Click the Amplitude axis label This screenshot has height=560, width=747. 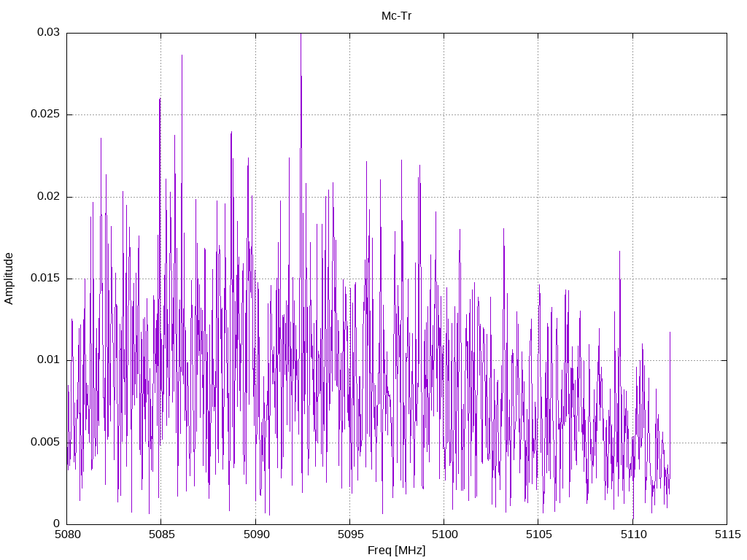[9, 279]
